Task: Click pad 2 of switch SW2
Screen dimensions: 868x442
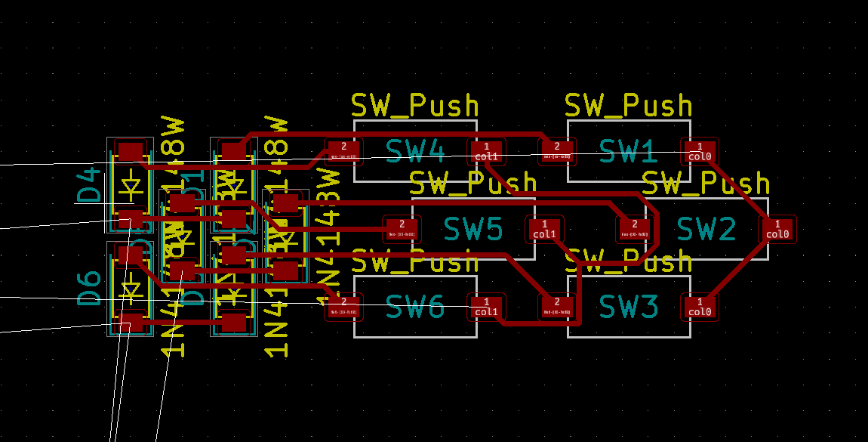Action: (x=635, y=229)
